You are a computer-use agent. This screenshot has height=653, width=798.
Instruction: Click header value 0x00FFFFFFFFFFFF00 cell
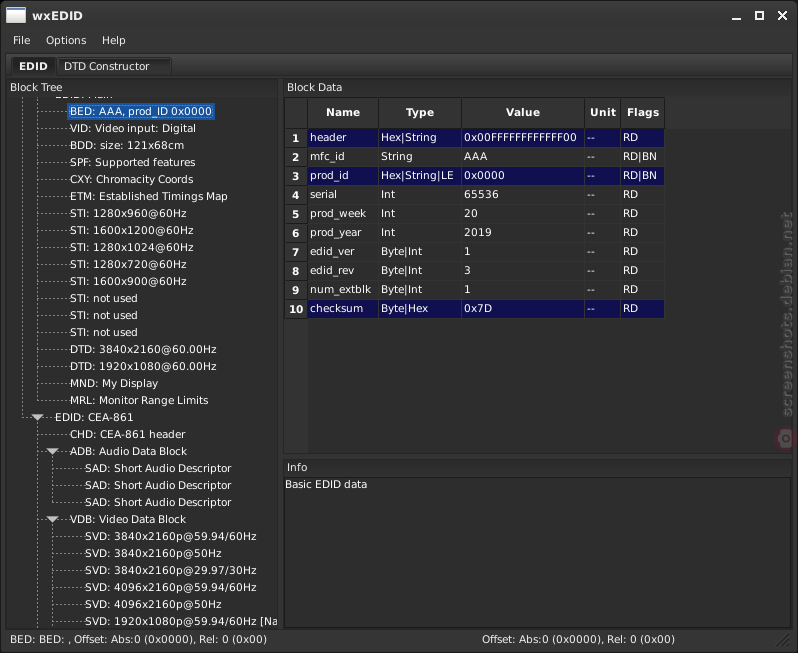[x=523, y=137]
